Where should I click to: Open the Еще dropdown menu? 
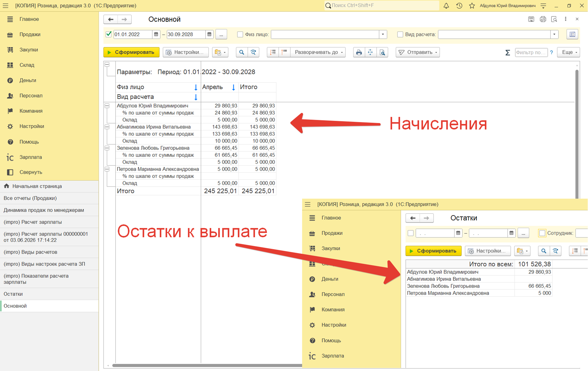pyautogui.click(x=568, y=52)
